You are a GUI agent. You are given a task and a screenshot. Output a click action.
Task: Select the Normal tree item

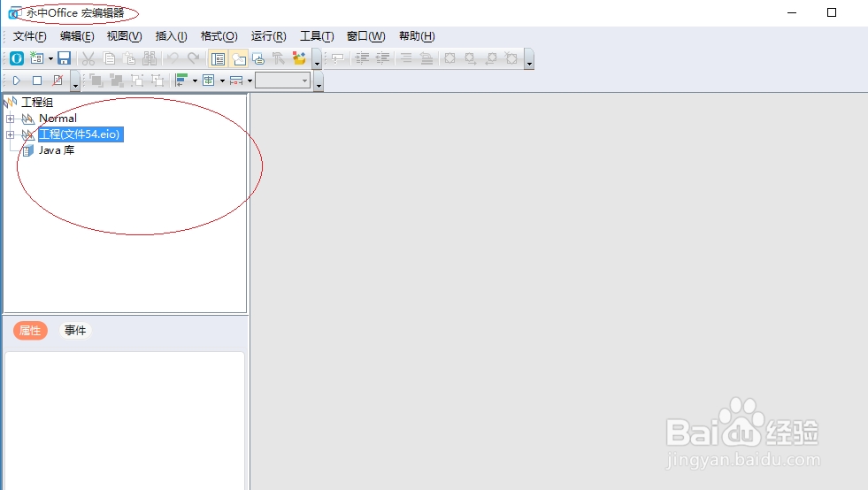[x=58, y=119]
